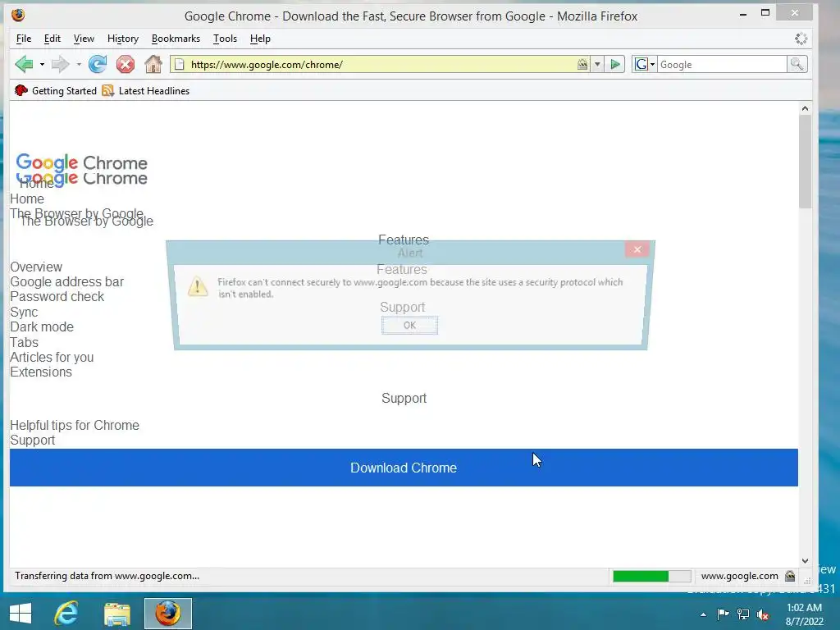840x630 pixels.
Task: Click the status bar padlock icon
Action: [790, 576]
